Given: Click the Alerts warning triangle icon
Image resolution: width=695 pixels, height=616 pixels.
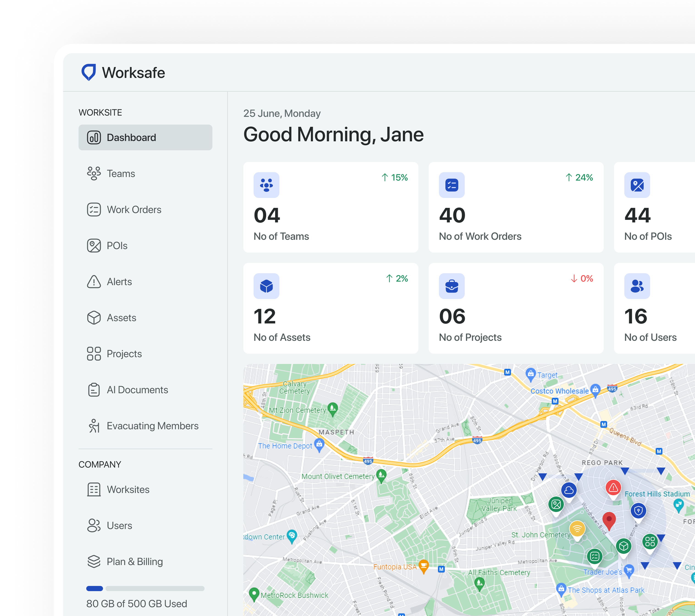Looking at the screenshot, I should [94, 282].
